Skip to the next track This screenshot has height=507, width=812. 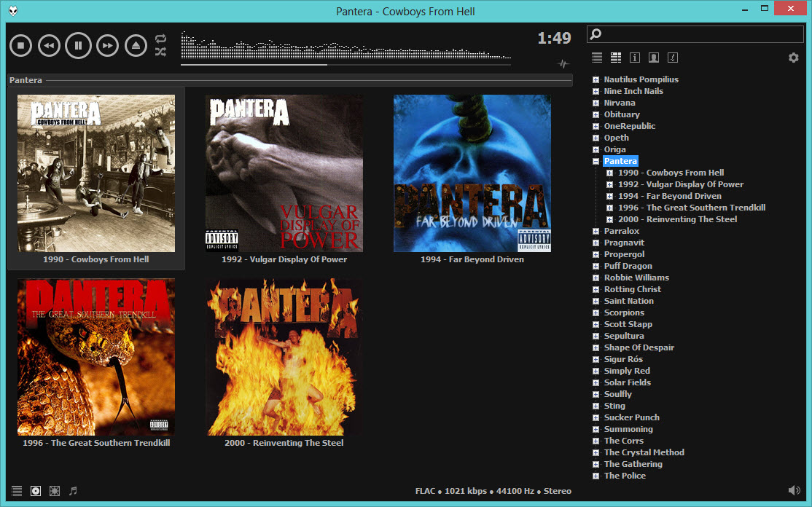point(107,46)
